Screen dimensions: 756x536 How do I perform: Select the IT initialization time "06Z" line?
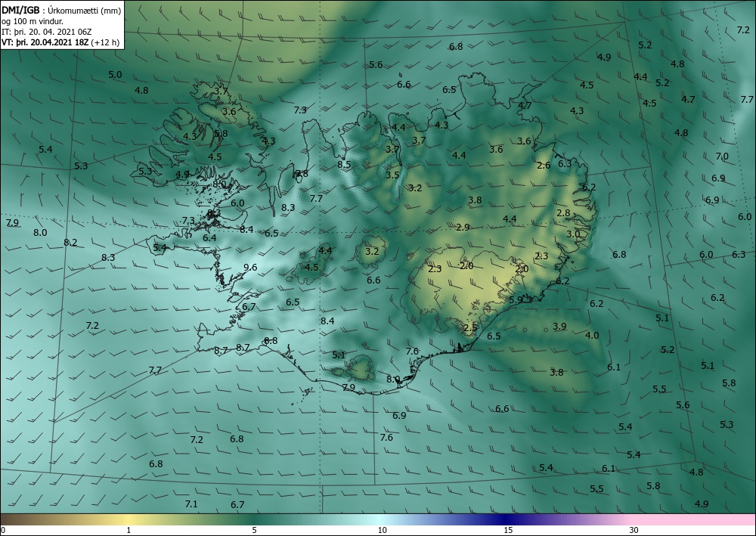tap(47, 32)
